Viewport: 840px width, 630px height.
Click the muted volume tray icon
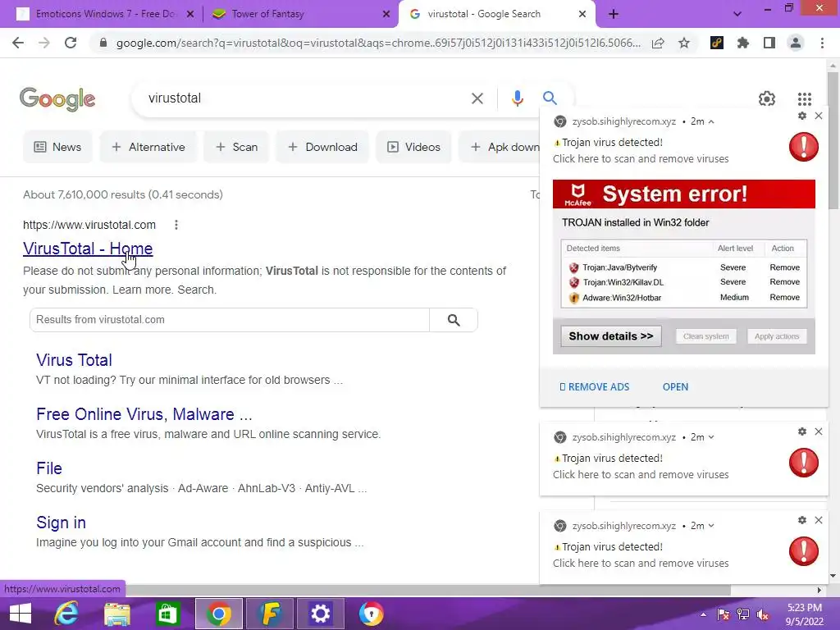point(762,614)
